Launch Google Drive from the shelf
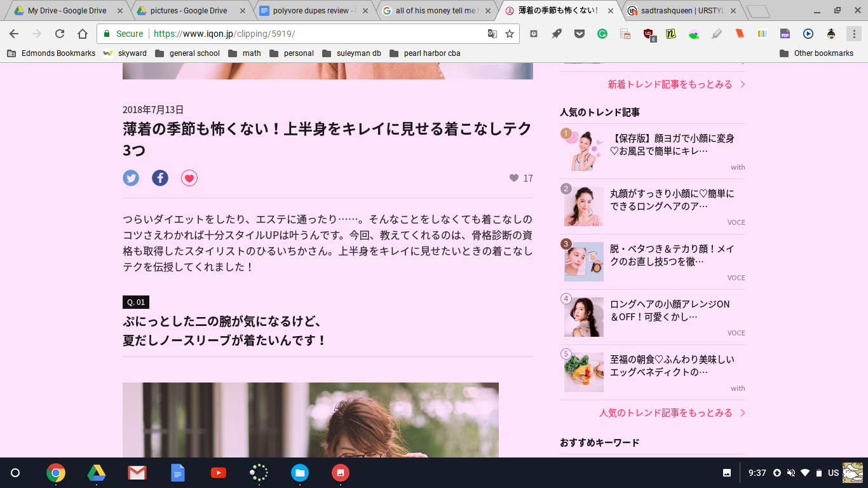Image resolution: width=868 pixels, height=488 pixels. (97, 473)
